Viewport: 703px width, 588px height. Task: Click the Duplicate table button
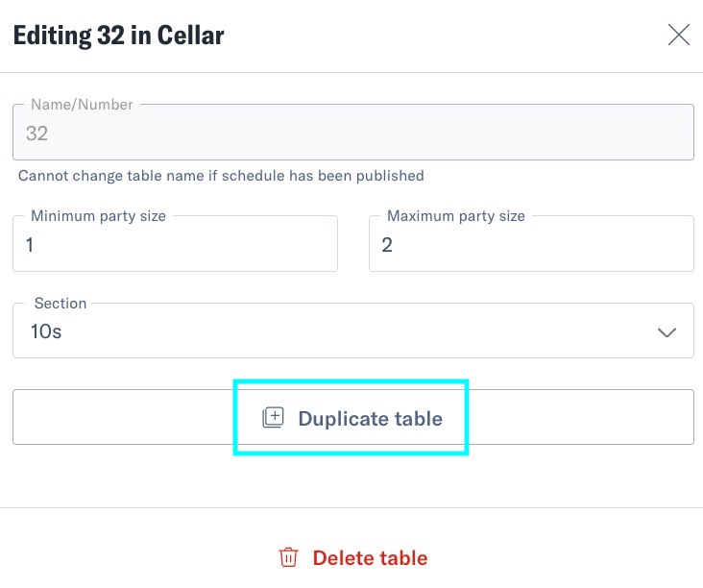pos(353,417)
